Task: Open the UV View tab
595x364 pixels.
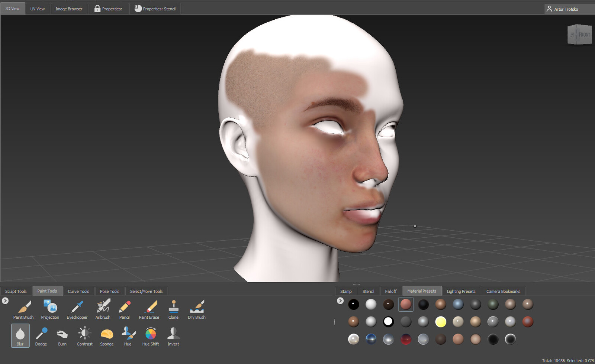Action: coord(38,9)
